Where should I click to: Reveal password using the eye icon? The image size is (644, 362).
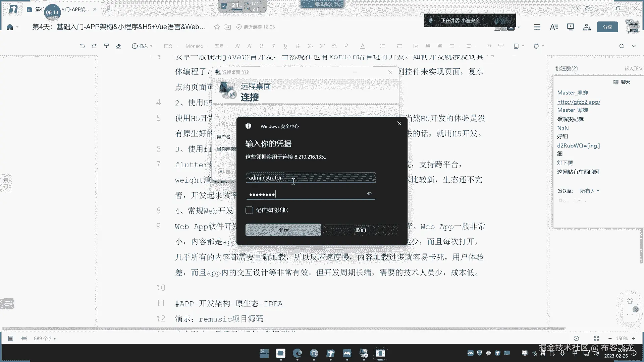pyautogui.click(x=369, y=194)
